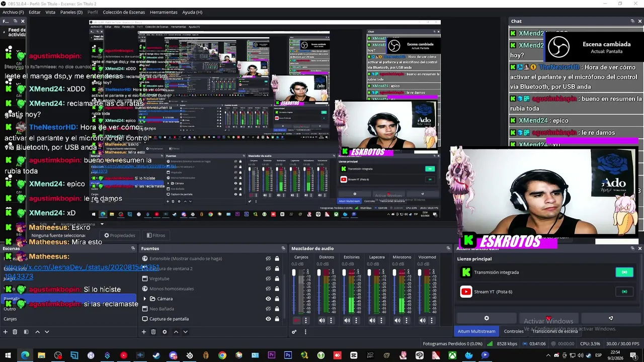The height and width of the screenshot is (362, 644).
Task: Mute the Voicemod audio channel
Action: 423,320
